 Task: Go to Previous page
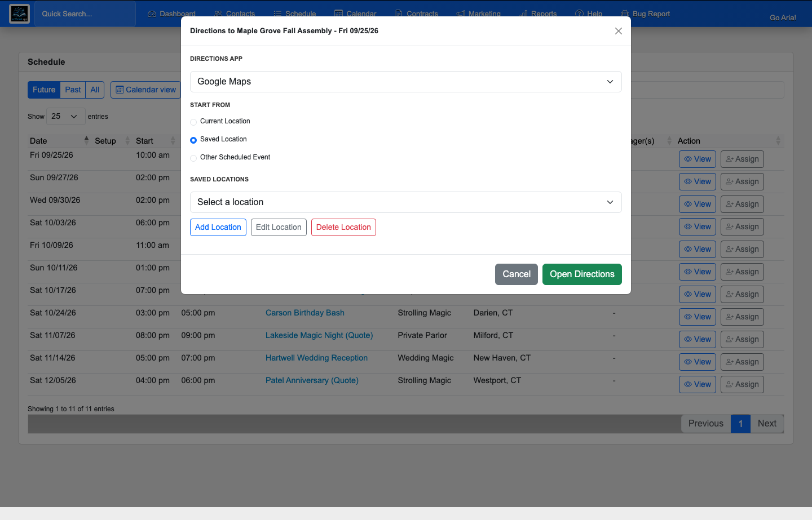706,424
